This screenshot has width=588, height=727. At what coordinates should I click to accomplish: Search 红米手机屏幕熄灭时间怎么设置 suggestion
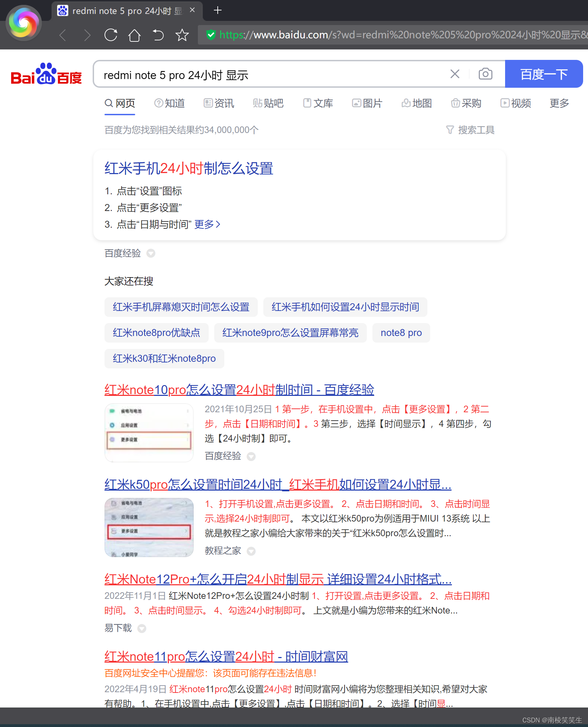tap(181, 307)
